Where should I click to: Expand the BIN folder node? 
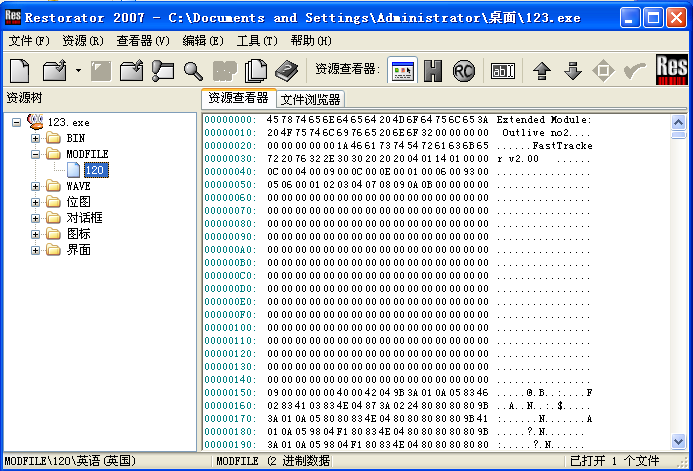(35, 138)
